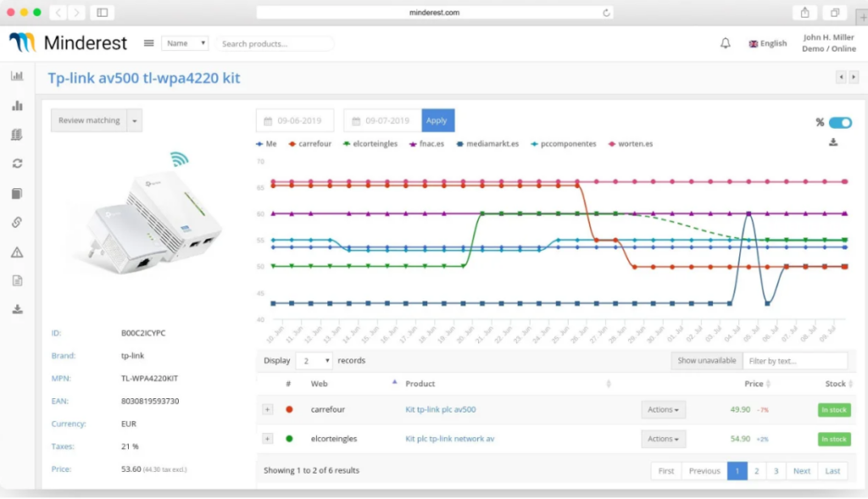Viewport: 868px width, 499px height.
Task: Open the line chart icon in the sidebar
Action: click(x=17, y=75)
